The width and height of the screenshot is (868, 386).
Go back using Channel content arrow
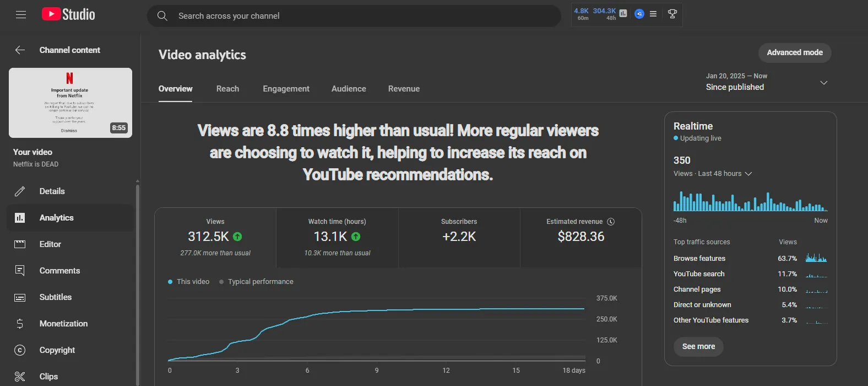20,50
